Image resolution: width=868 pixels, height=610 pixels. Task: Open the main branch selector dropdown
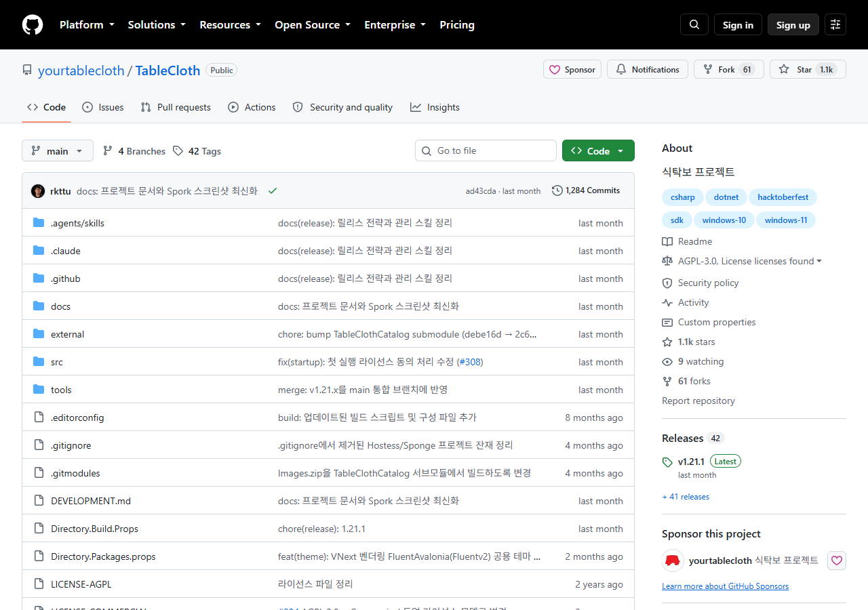(58, 150)
